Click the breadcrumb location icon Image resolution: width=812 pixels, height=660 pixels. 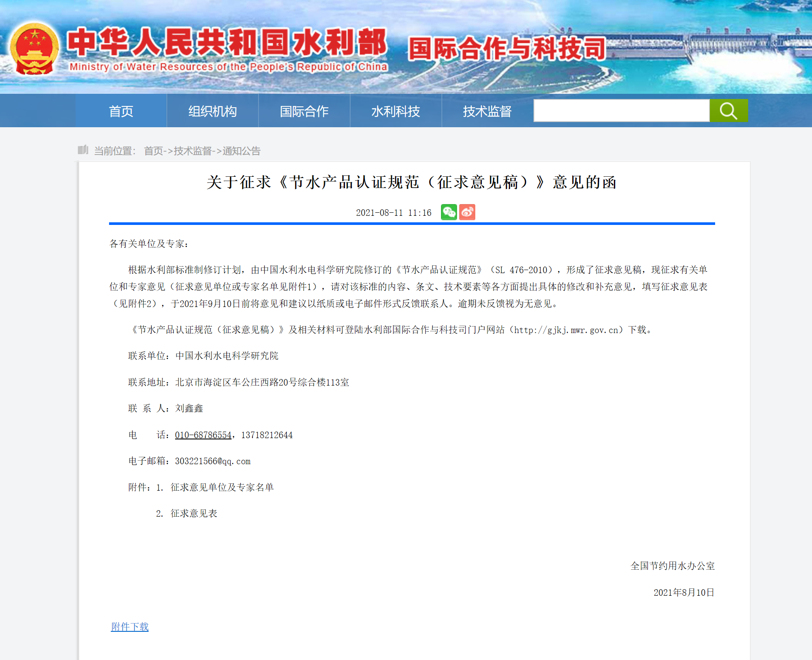pos(83,150)
